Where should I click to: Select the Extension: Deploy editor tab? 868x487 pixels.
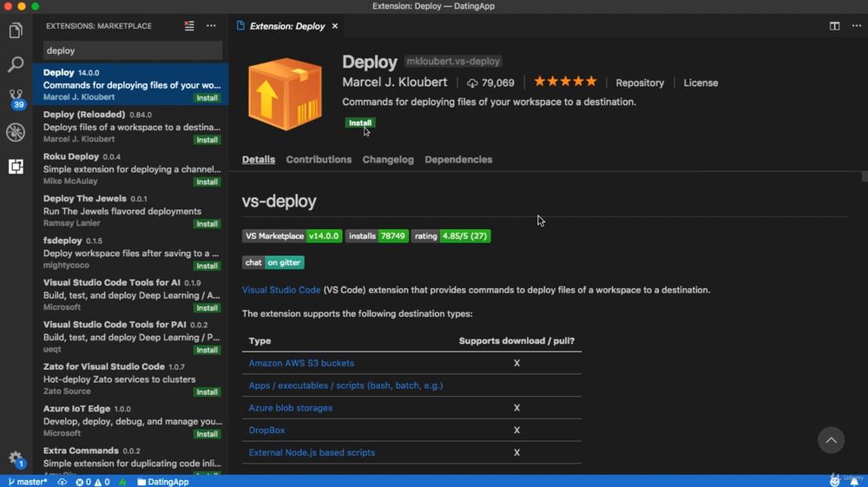(x=286, y=26)
